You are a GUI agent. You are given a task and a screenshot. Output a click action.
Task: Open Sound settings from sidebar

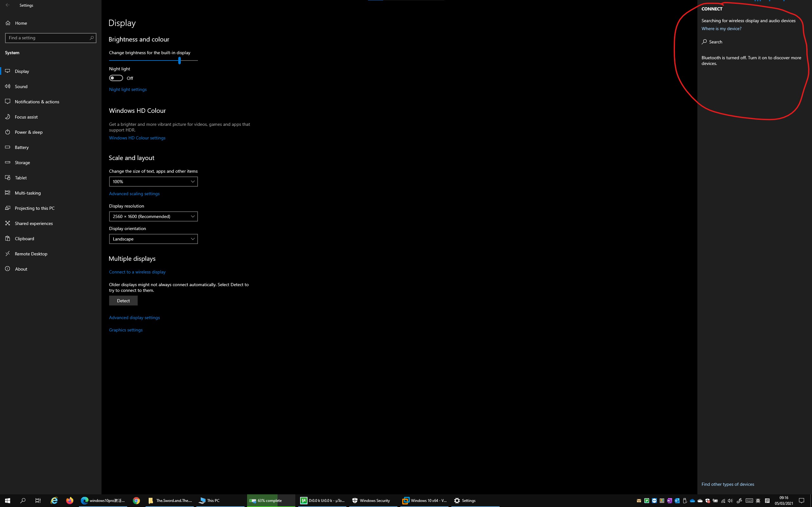(x=21, y=87)
